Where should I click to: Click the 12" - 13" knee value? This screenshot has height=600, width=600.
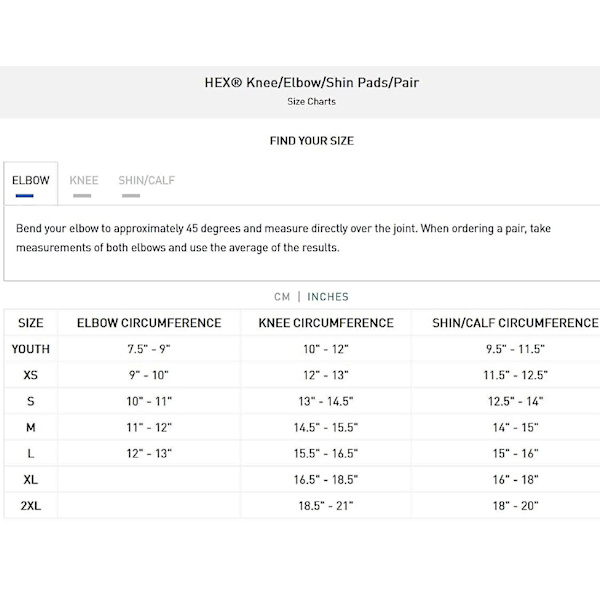(x=326, y=375)
